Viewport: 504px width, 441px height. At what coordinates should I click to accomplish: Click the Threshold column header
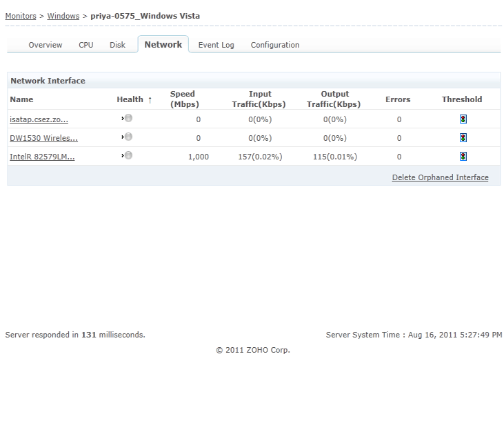(462, 99)
